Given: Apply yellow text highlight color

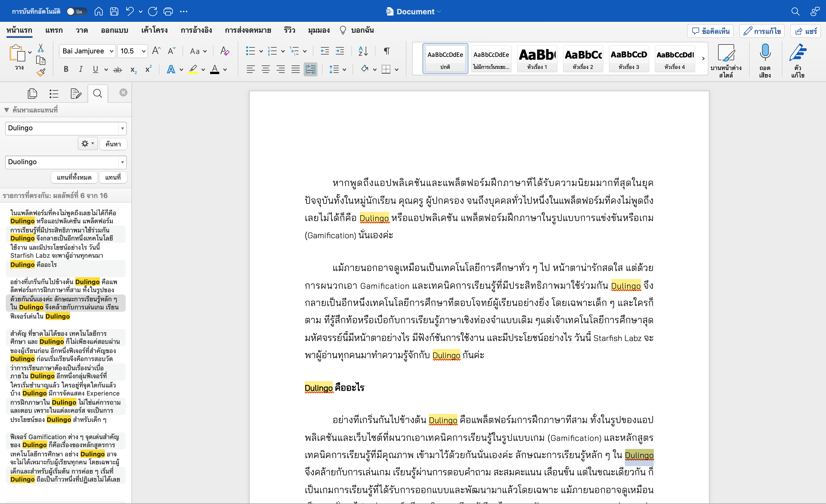Looking at the screenshot, I should tap(193, 69).
